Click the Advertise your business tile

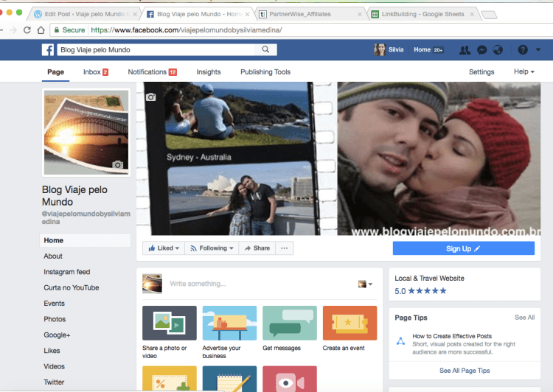229,332
